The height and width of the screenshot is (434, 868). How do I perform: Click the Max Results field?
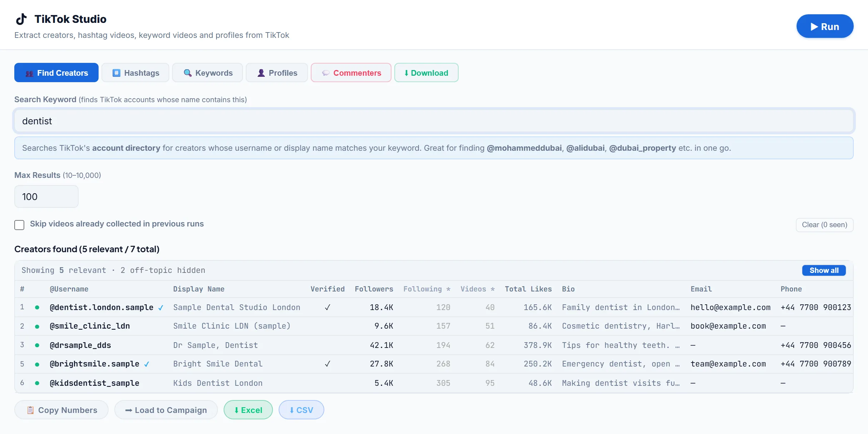tap(46, 196)
